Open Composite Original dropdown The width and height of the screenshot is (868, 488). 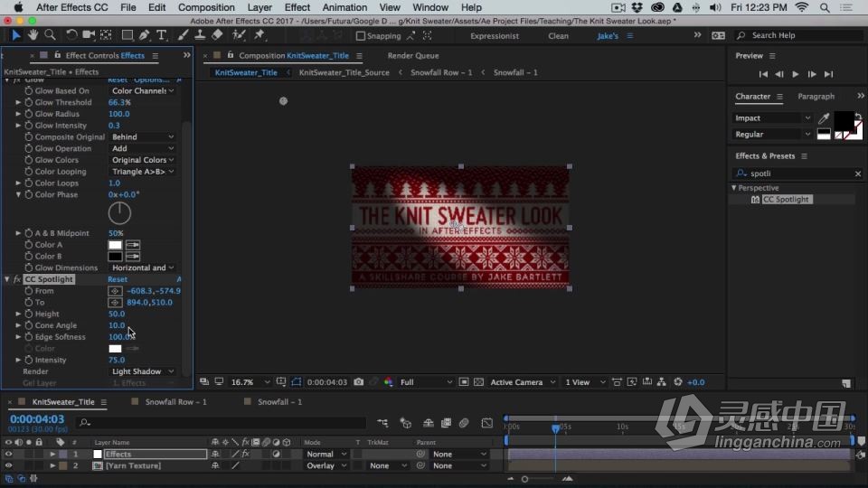142,136
